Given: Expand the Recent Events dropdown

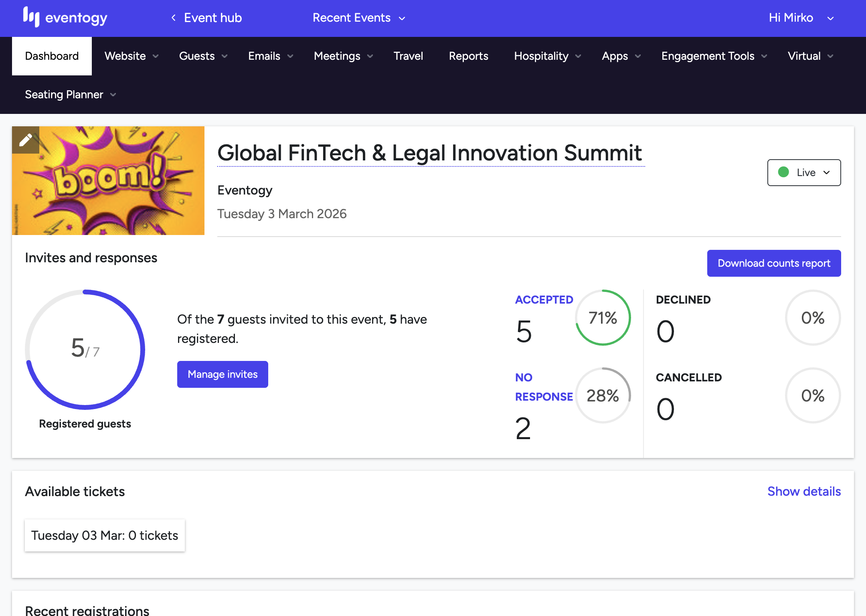Looking at the screenshot, I should point(359,18).
